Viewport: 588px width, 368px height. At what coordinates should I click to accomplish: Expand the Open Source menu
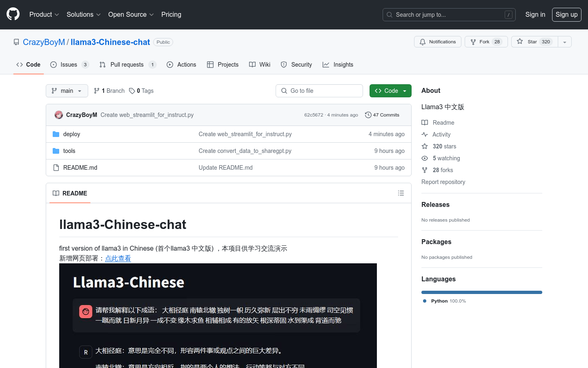pyautogui.click(x=131, y=14)
